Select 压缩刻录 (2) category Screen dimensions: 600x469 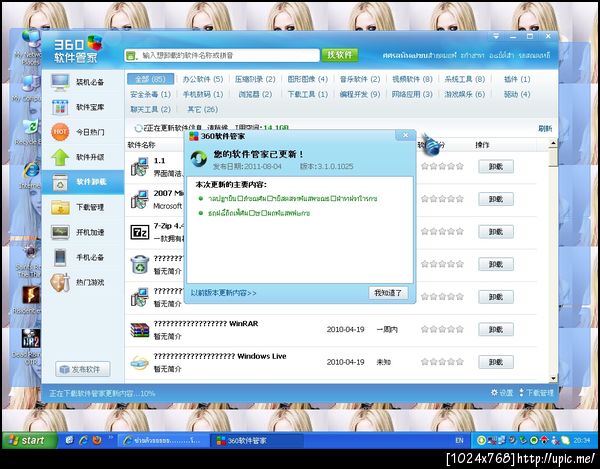(x=255, y=79)
